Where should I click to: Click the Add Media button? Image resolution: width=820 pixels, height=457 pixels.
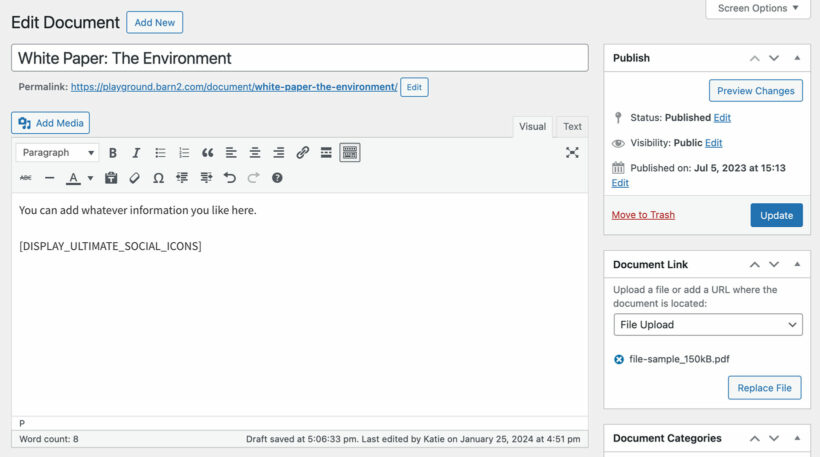point(51,123)
